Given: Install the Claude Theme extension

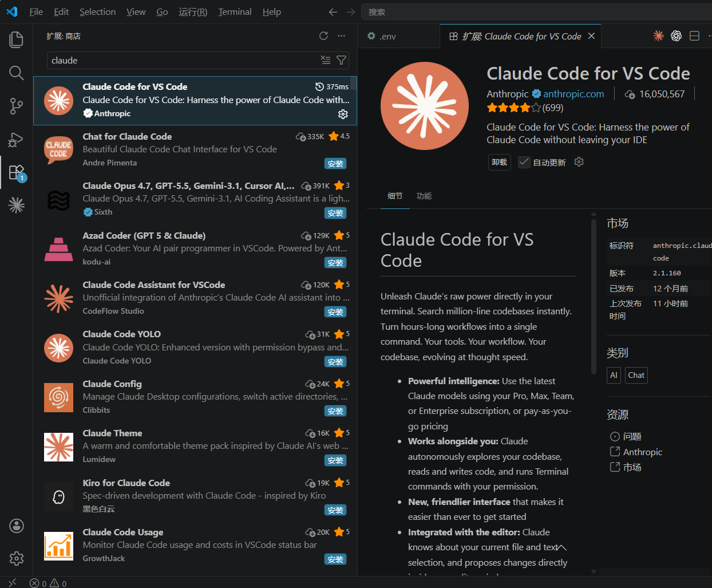Looking at the screenshot, I should tap(335, 460).
